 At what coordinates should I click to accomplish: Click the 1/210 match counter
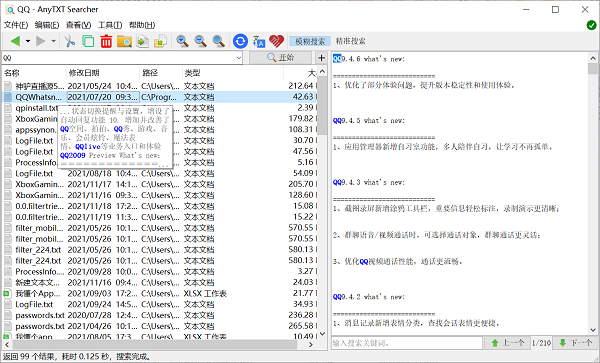pos(541,343)
